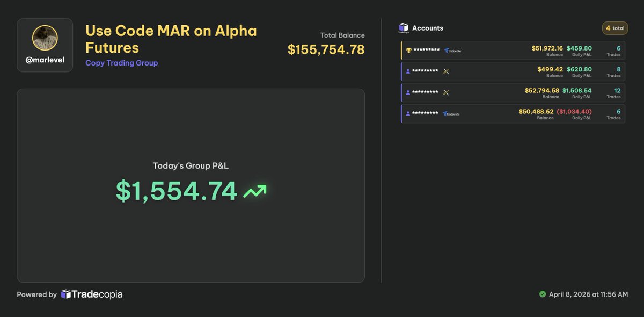
Task: Click the $459.80 daily P&L value
Action: pos(579,48)
